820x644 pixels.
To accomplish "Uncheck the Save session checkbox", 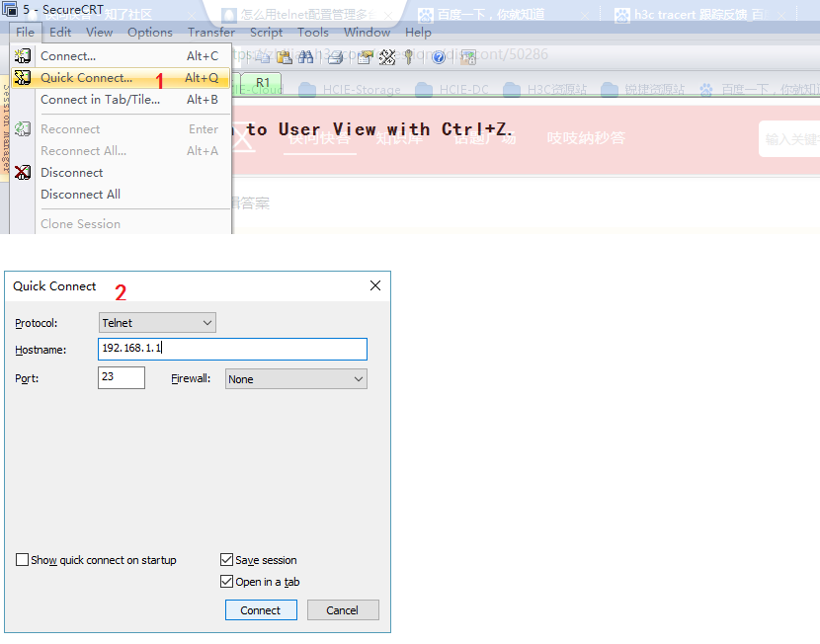I will 226,560.
